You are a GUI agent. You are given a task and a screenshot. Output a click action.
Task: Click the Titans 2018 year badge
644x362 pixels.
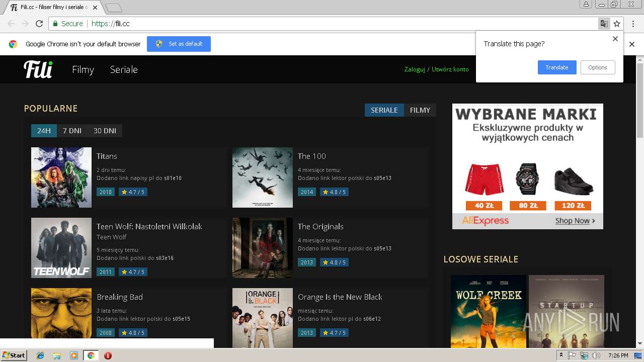click(x=106, y=192)
